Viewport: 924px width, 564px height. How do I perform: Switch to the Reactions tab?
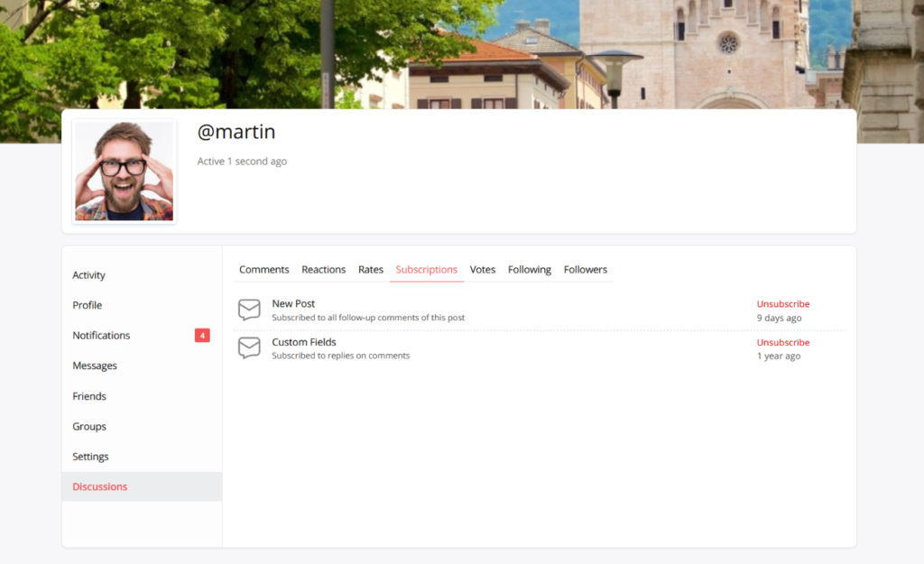tap(323, 270)
